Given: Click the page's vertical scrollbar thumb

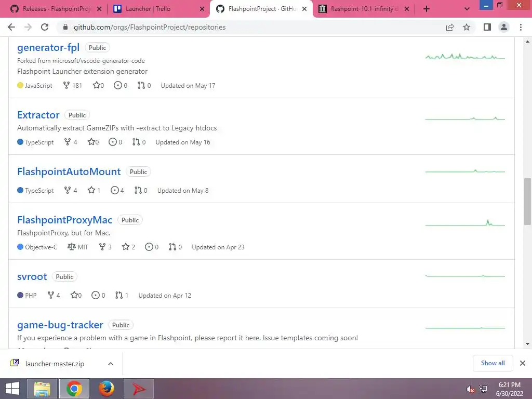Looking at the screenshot, I should click(527, 202).
